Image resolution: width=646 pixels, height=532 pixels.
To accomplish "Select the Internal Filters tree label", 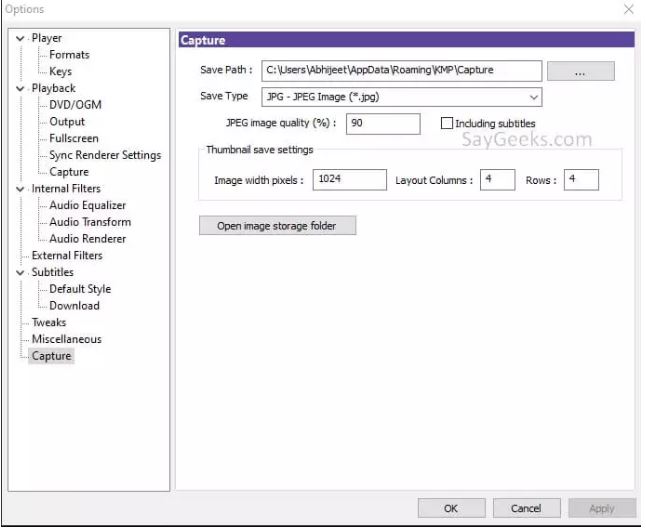I will click(66, 189).
